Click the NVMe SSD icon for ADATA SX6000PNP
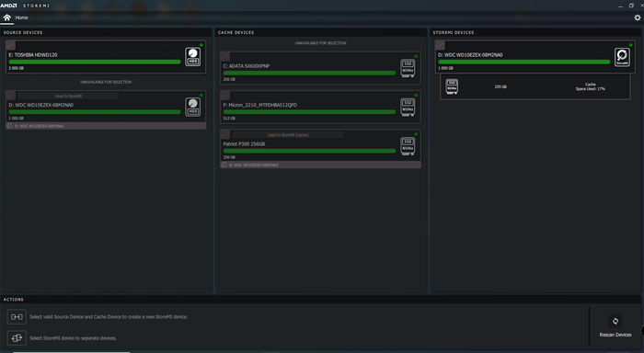The image size is (644, 353). (408, 68)
